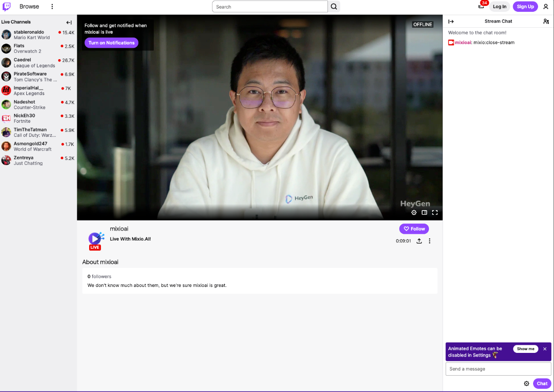This screenshot has height=392, width=554.
Task: Enter fullscreen on the video player
Action: tap(435, 212)
